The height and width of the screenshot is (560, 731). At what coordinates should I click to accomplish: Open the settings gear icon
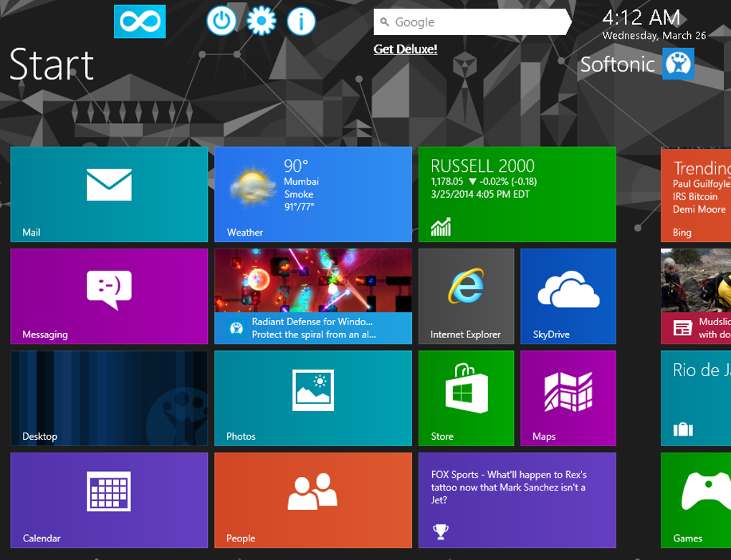click(x=261, y=21)
